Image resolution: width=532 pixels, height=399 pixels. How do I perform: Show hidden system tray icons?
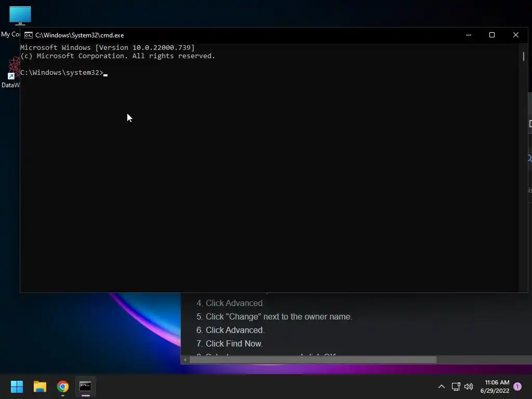[x=442, y=387]
